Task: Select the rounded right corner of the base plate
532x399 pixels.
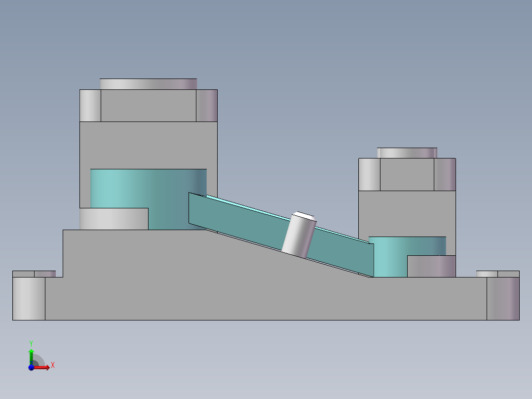Action: [x=503, y=298]
